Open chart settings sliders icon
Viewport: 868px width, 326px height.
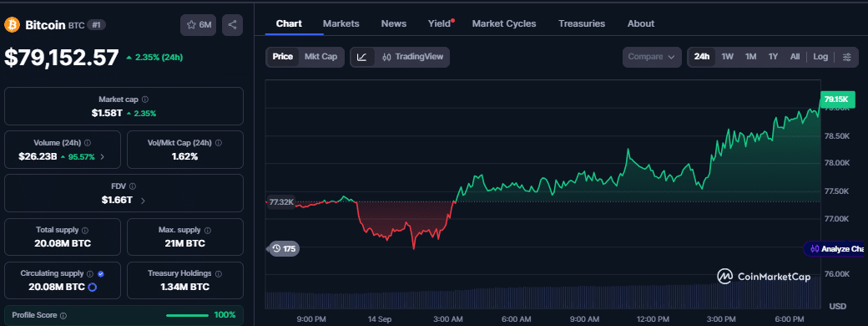[x=847, y=57]
